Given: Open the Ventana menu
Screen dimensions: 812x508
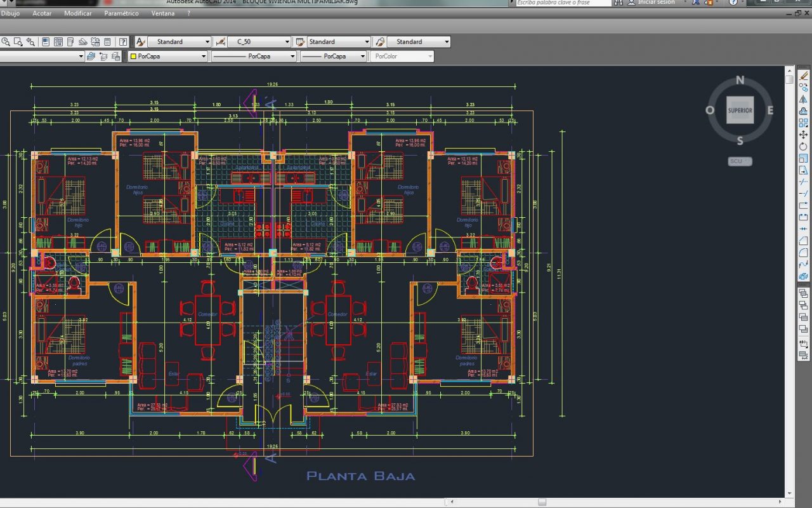Looking at the screenshot, I should [163, 13].
